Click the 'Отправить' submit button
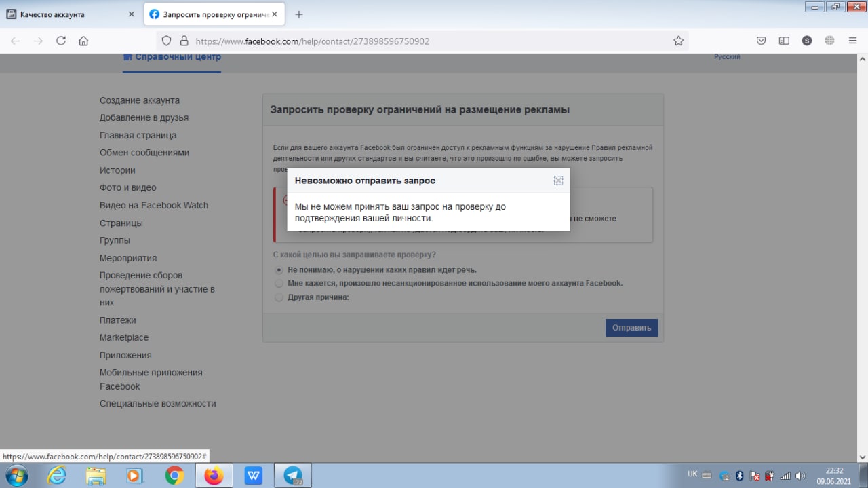This screenshot has height=488, width=868. 631,328
